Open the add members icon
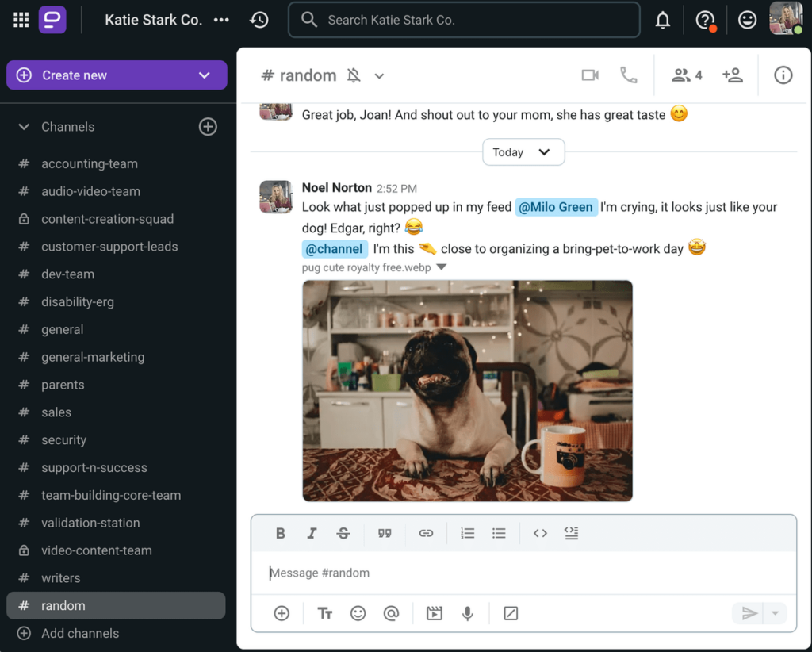The width and height of the screenshot is (812, 652). 732,75
